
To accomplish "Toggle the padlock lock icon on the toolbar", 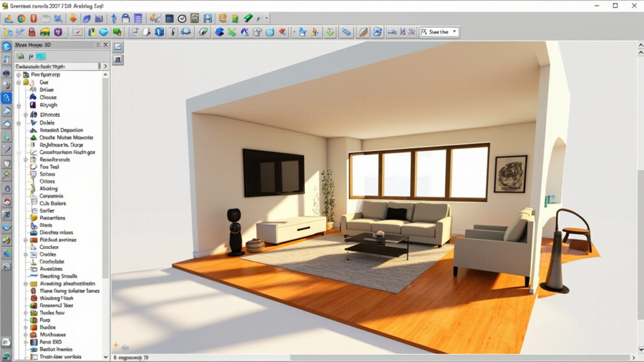I will pyautogui.click(x=125, y=19).
